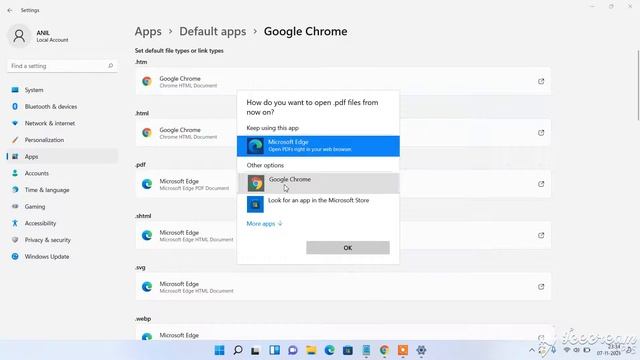Open Widgets from the taskbar
The height and width of the screenshot is (360, 640).
274,350
